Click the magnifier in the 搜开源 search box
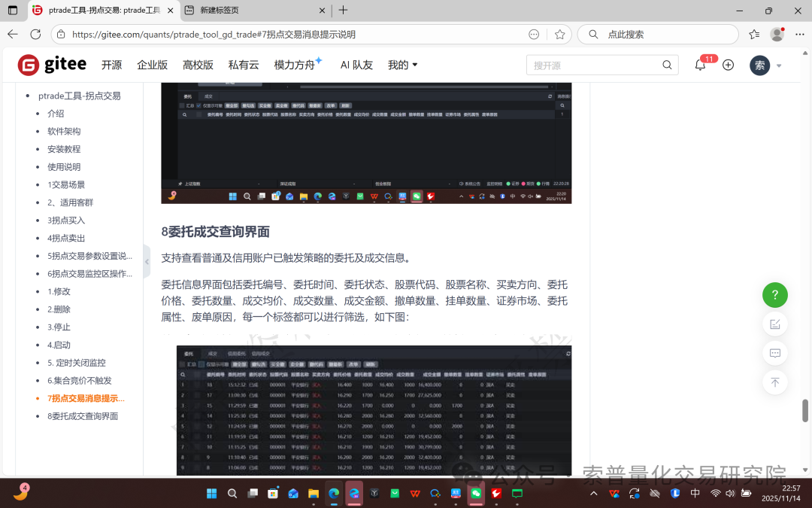The height and width of the screenshot is (508, 812). click(x=667, y=65)
